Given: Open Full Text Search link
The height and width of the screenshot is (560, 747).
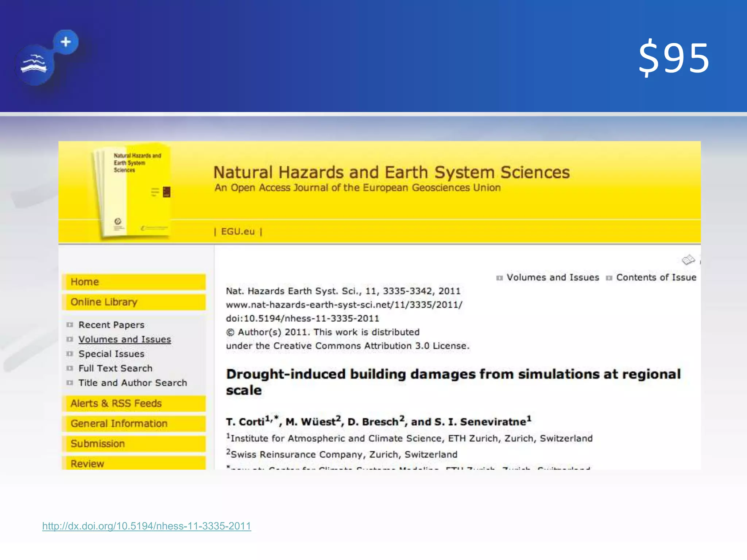Looking at the screenshot, I should click(x=115, y=368).
